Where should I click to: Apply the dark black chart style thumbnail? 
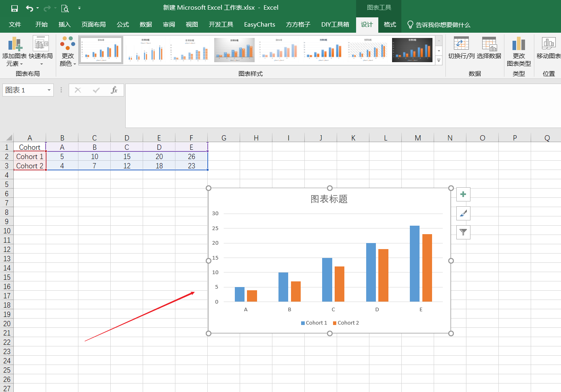[412, 50]
